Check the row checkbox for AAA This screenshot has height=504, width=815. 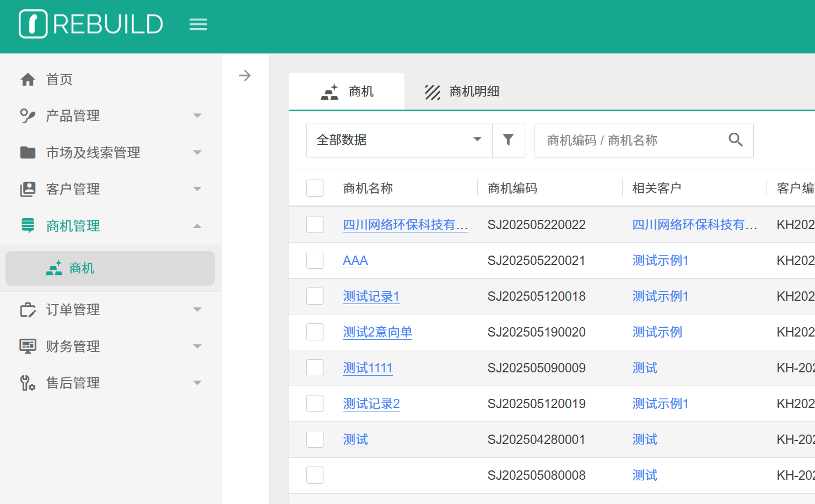pyautogui.click(x=315, y=261)
